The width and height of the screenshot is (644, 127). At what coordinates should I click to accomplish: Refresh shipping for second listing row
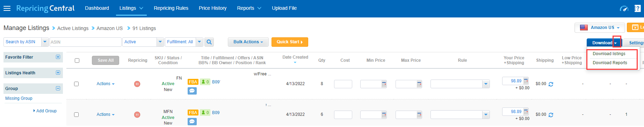click(x=551, y=115)
